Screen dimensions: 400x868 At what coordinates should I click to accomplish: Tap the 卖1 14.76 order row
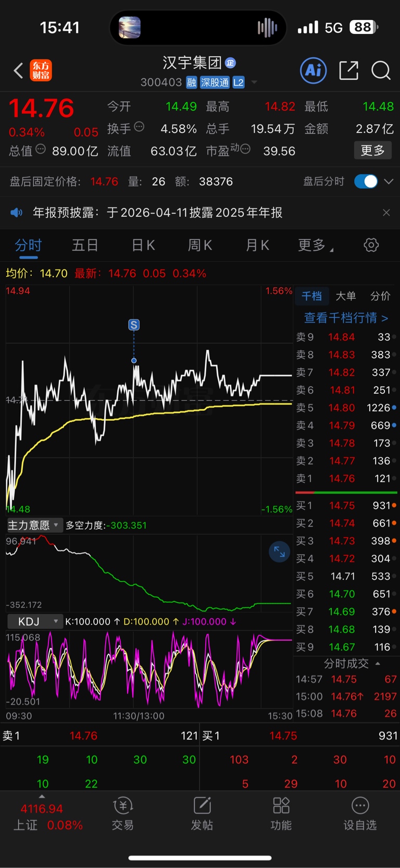coord(346,479)
